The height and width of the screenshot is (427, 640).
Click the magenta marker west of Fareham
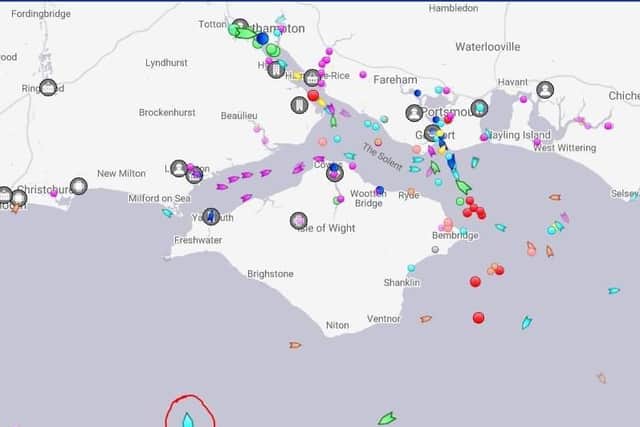point(363,75)
